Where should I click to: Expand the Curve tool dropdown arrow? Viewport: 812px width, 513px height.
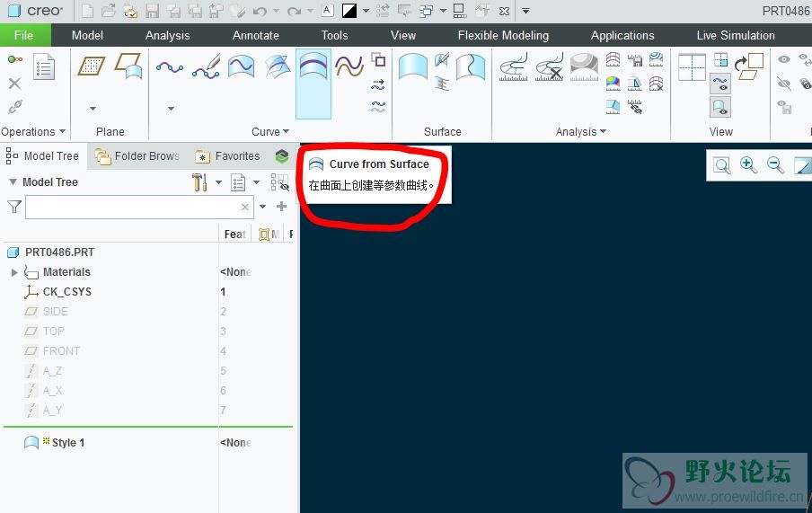[171, 109]
